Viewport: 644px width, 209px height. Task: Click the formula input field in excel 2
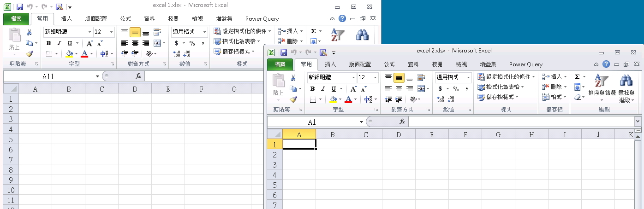[521, 122]
